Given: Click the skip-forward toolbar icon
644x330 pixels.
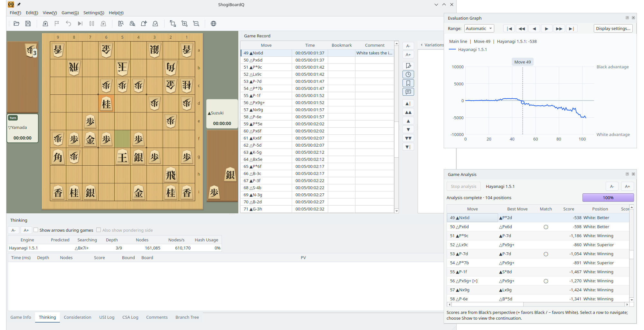Looking at the screenshot, I should [80, 24].
